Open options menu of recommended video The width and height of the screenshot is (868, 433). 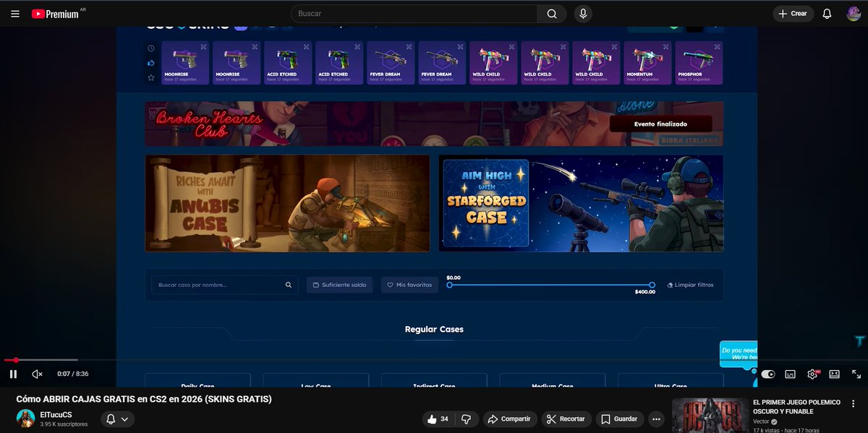coord(854,403)
